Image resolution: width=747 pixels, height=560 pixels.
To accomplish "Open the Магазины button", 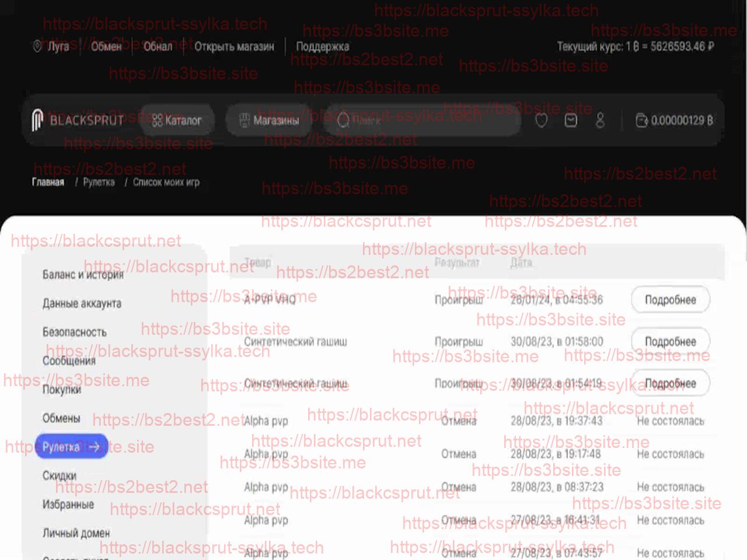I will [270, 121].
